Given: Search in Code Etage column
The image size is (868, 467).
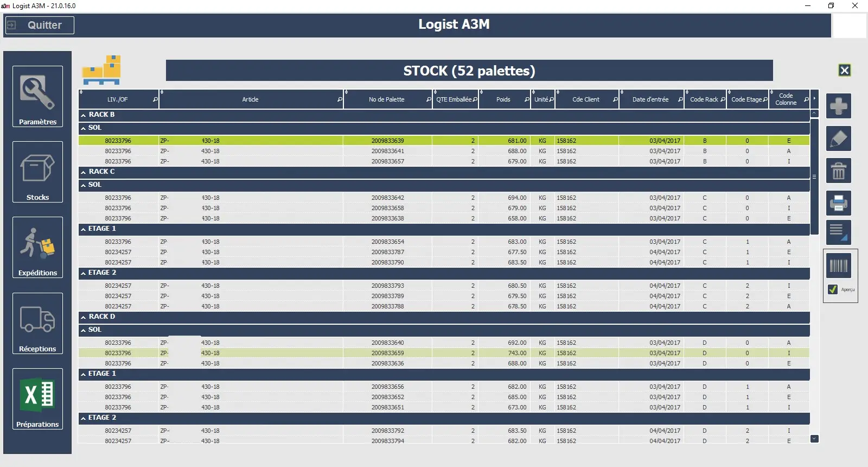Looking at the screenshot, I should 765,100.
